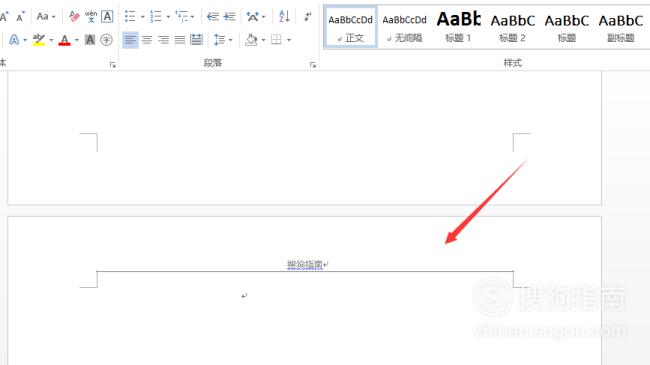
Task: Open the Aa change case menu
Action: click(x=46, y=17)
